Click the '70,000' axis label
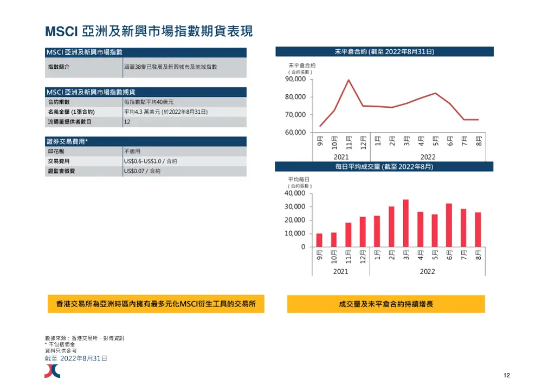Image resolution: width=555 pixels, height=392 pixels. point(295,115)
